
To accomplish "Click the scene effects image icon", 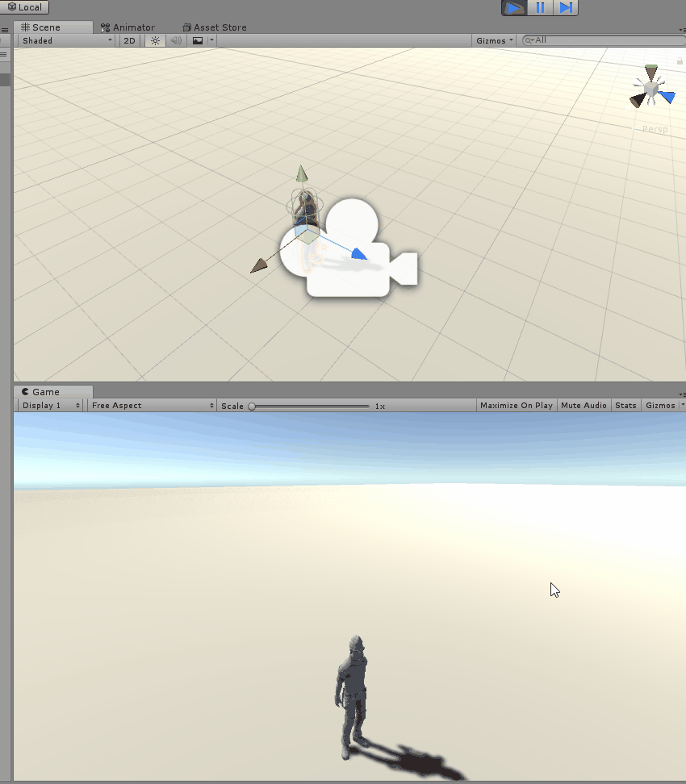I will pos(198,40).
